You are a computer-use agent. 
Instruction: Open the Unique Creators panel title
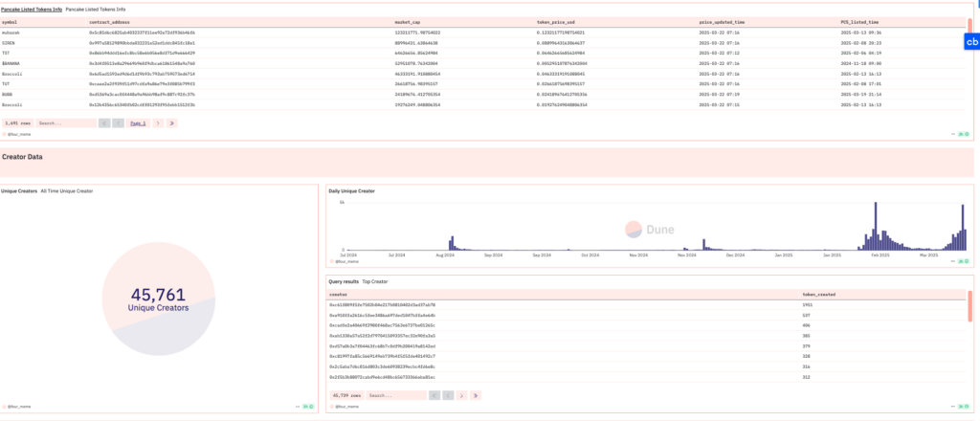[19, 191]
